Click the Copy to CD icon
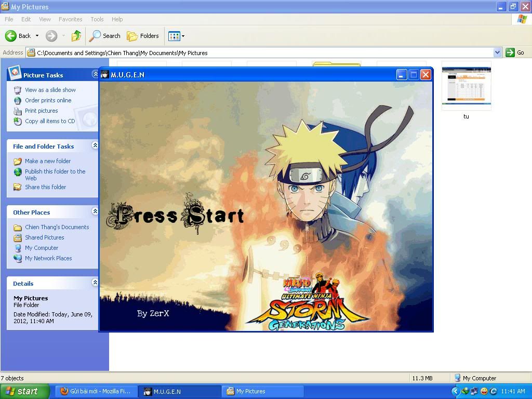The image size is (532, 399). pyautogui.click(x=18, y=121)
